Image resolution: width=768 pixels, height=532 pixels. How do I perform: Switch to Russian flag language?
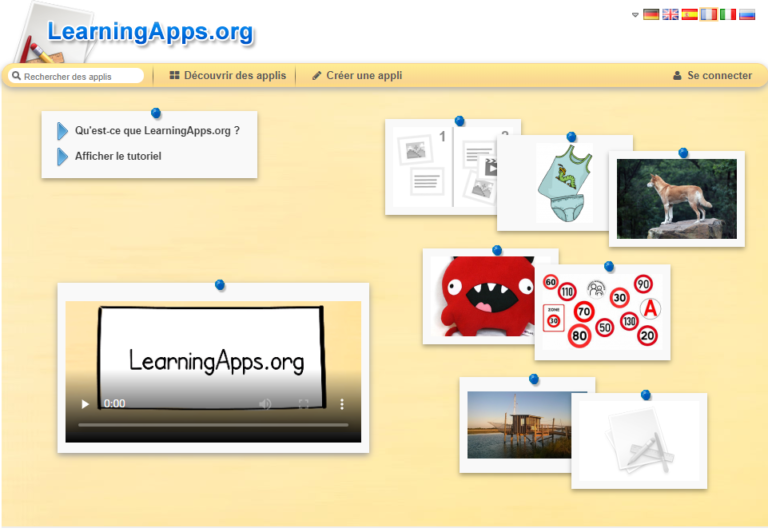point(747,14)
